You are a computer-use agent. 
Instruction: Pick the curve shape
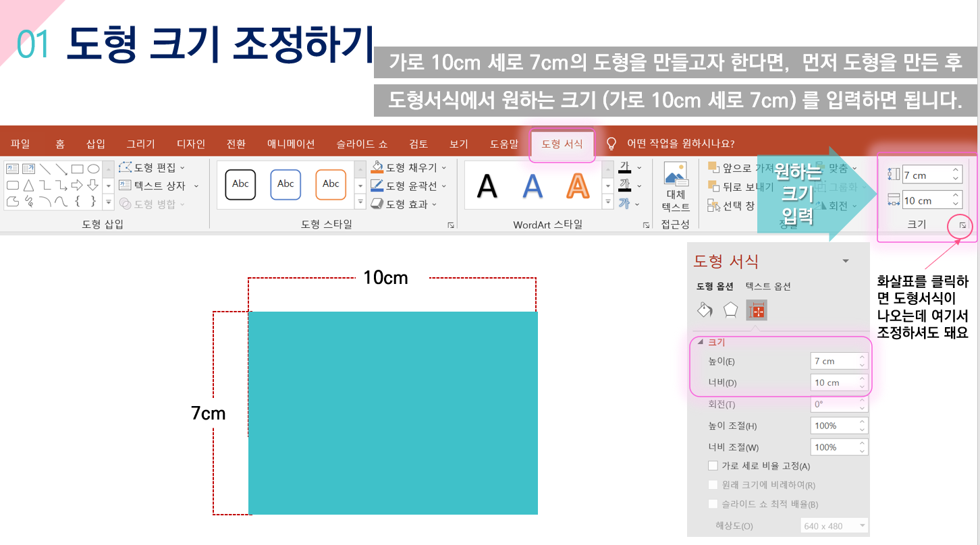61,201
